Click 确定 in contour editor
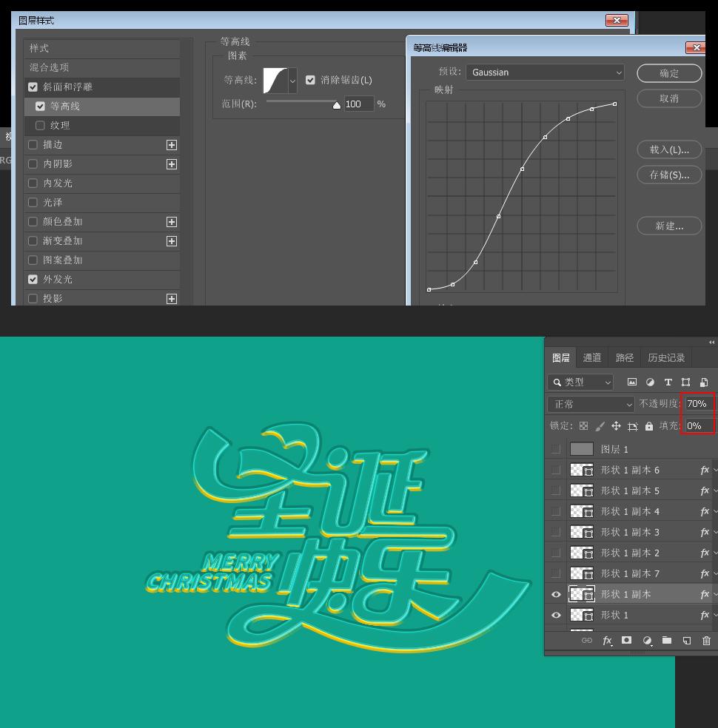Image resolution: width=718 pixels, height=728 pixels. coord(668,73)
